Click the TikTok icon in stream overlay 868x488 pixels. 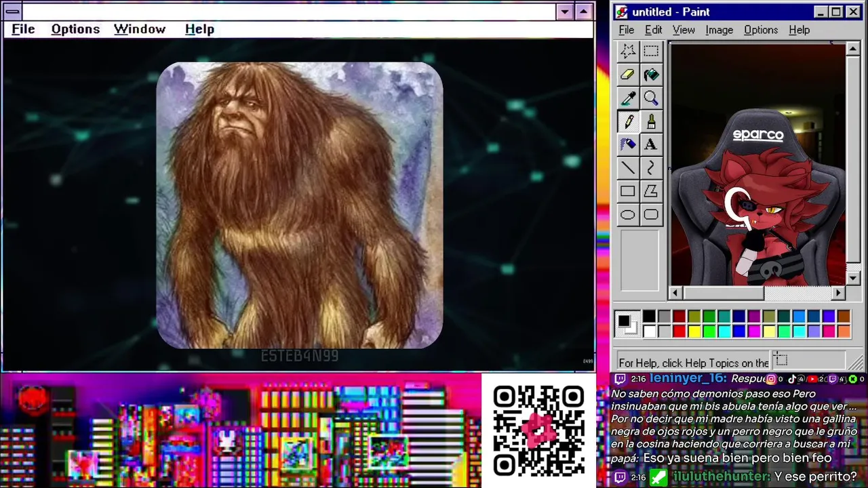pyautogui.click(x=792, y=379)
